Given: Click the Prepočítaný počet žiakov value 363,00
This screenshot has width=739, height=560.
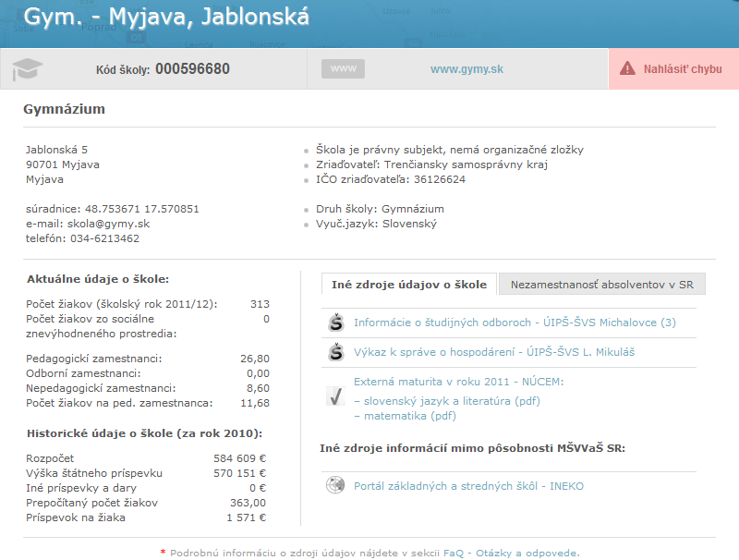Looking at the screenshot, I should (x=248, y=503).
